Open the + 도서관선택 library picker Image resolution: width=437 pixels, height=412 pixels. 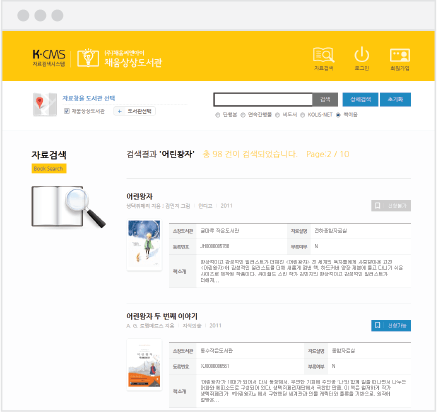[x=135, y=111]
